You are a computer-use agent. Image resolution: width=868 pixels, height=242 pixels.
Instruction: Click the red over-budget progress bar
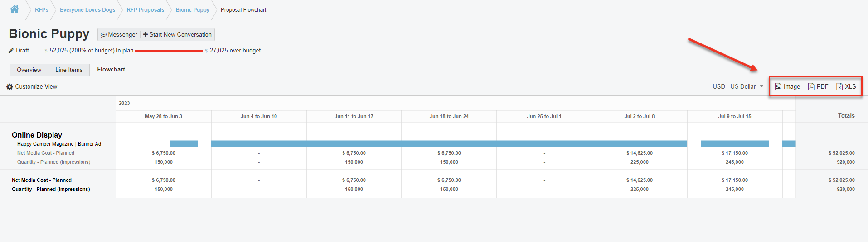tap(169, 51)
